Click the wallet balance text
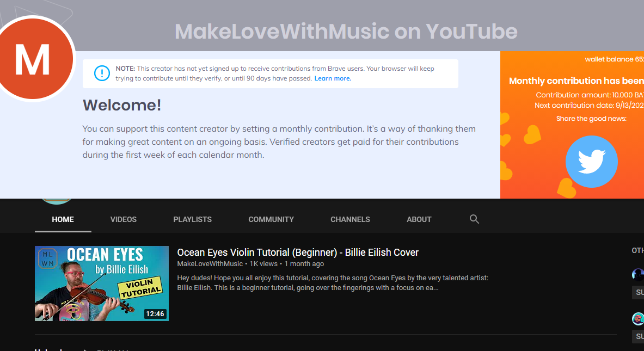The image size is (644, 351). tap(615, 59)
